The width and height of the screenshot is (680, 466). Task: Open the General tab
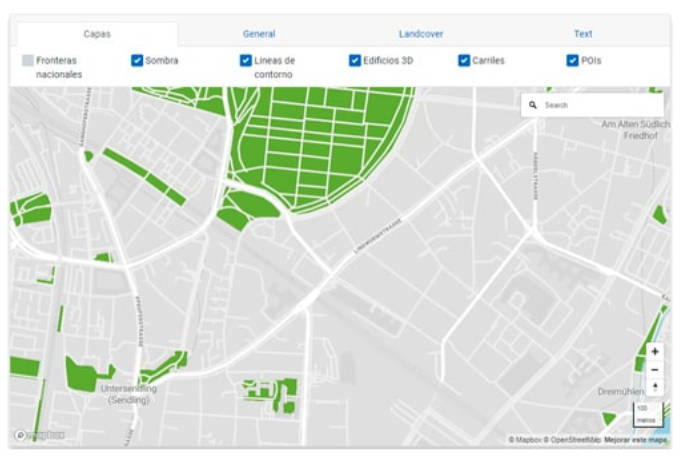259,34
